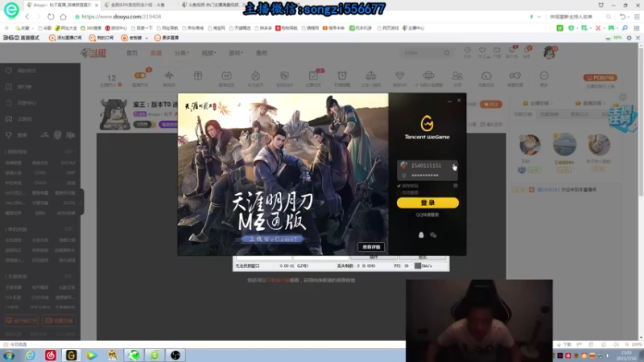Click the alarm clock icon in streamer toolbar
Image resolution: width=644 pixels, height=362 pixels.
coord(342,76)
